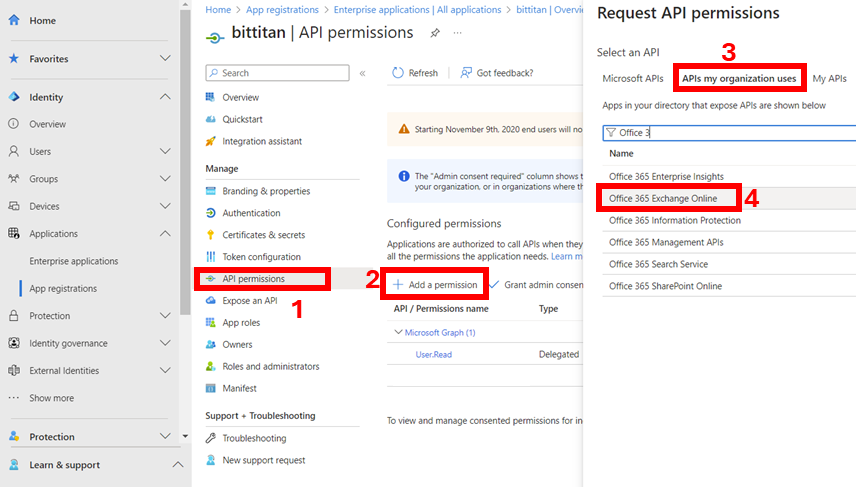
Task: Expand the Users chevron
Action: tap(165, 151)
